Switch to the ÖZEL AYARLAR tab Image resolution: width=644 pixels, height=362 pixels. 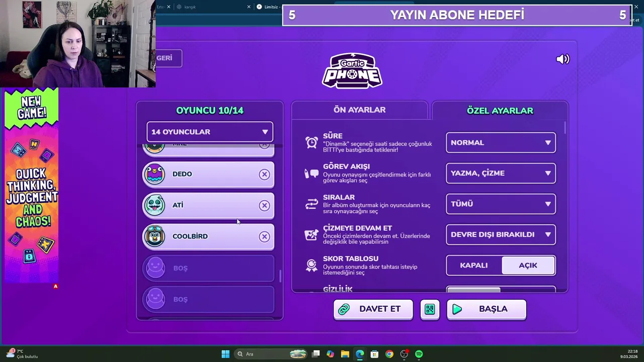[500, 111]
